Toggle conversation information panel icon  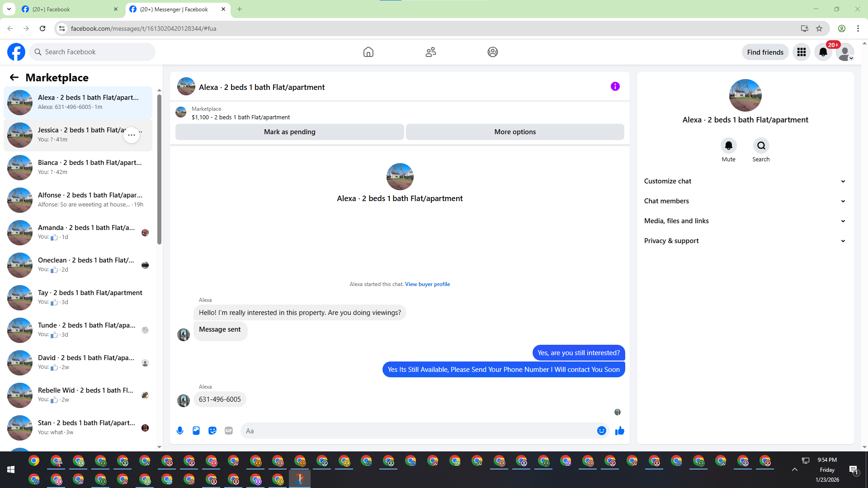click(x=615, y=86)
